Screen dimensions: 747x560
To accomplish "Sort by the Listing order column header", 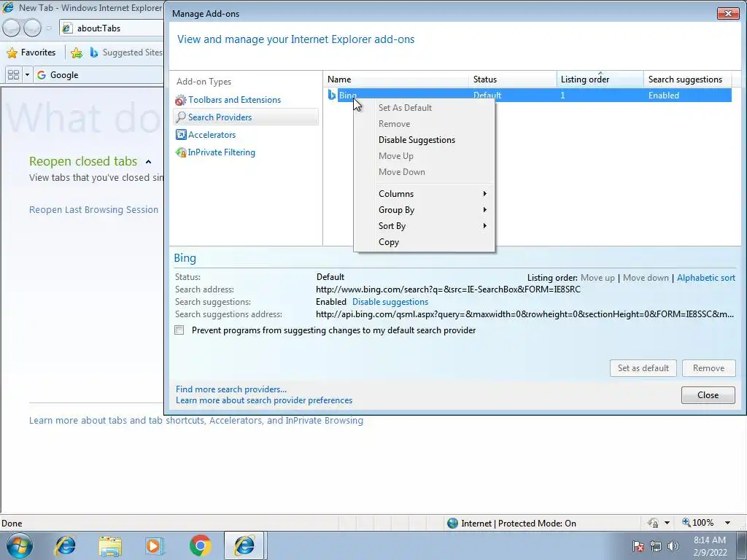I will point(600,79).
